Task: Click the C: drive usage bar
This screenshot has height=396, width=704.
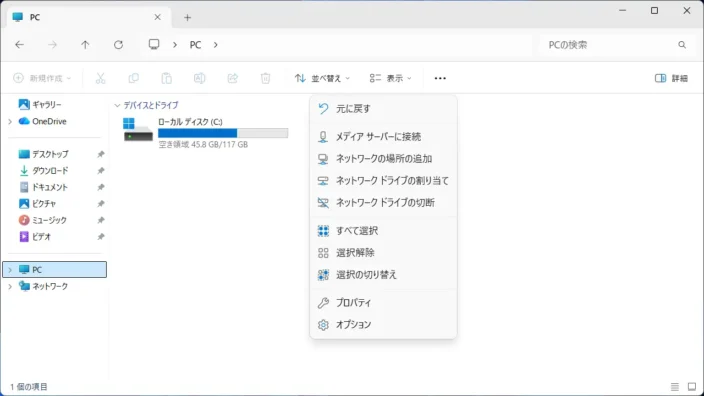Action: click(x=223, y=133)
